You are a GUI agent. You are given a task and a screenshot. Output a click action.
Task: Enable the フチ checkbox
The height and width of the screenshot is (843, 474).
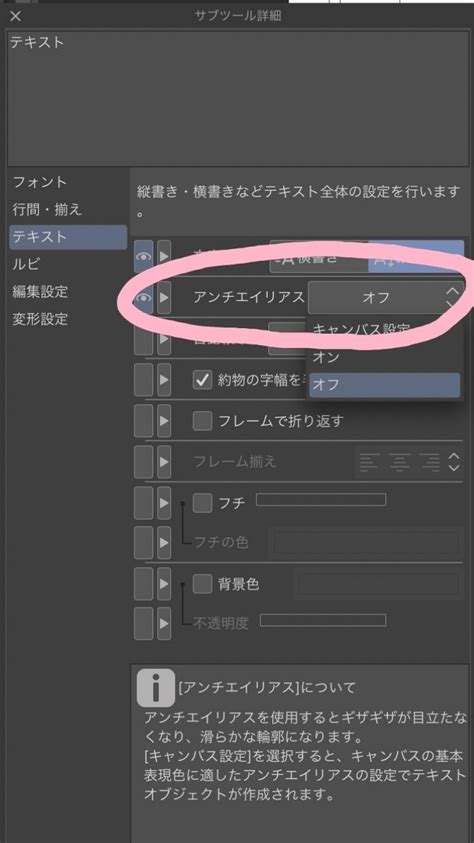pyautogui.click(x=203, y=503)
